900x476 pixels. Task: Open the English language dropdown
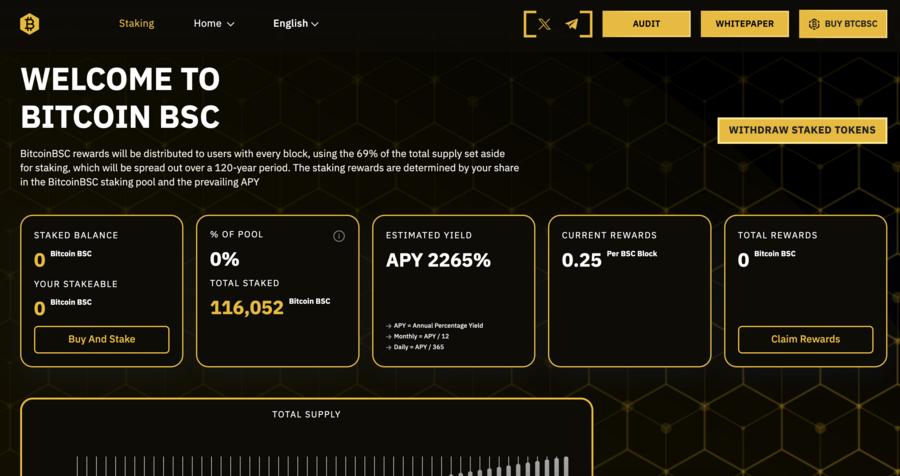tap(296, 24)
